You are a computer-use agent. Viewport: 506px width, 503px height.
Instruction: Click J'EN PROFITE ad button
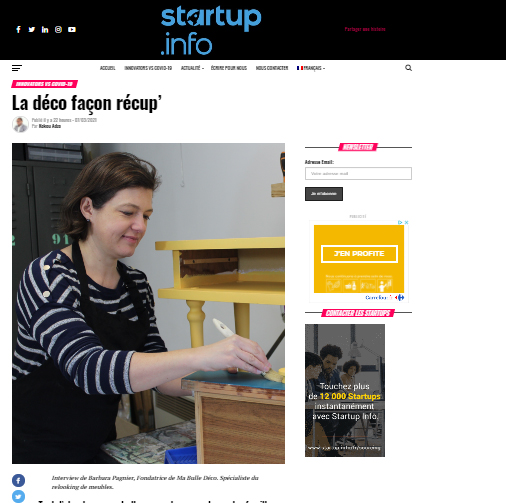(359, 254)
